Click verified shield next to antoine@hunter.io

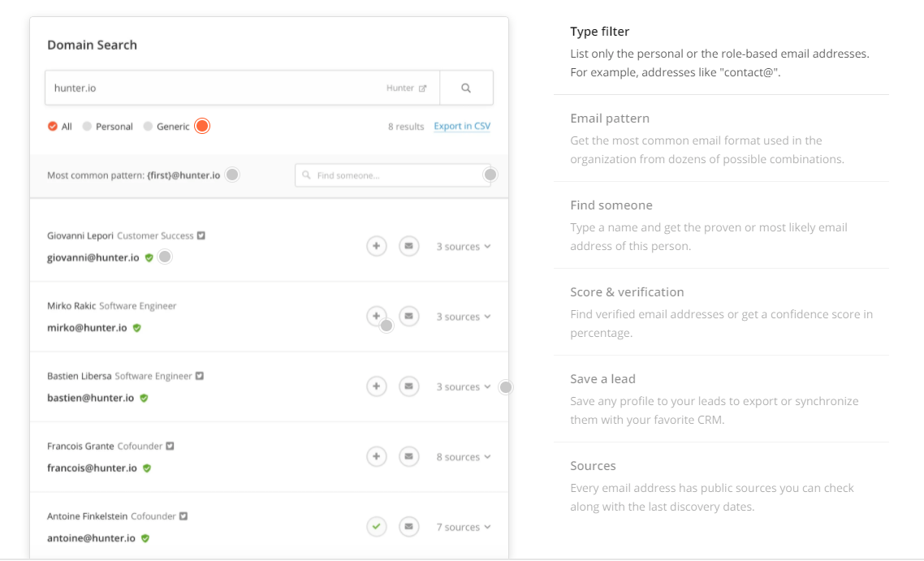145,538
